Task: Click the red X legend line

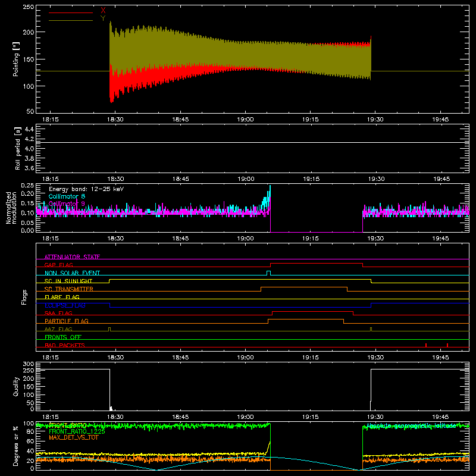Action: (71, 12)
